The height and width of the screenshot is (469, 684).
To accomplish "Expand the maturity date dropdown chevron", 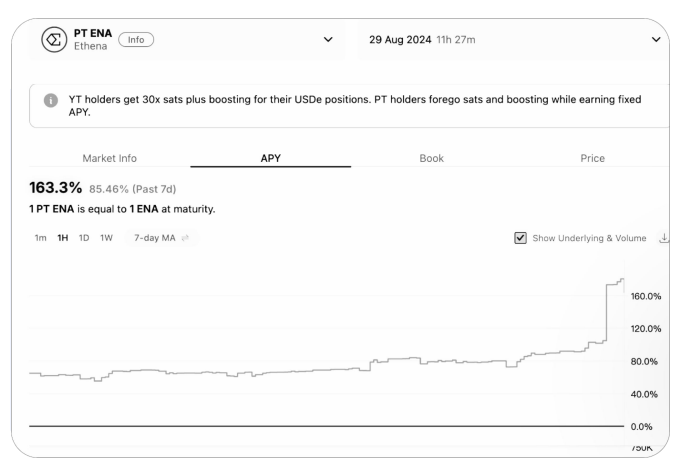I will (x=656, y=40).
